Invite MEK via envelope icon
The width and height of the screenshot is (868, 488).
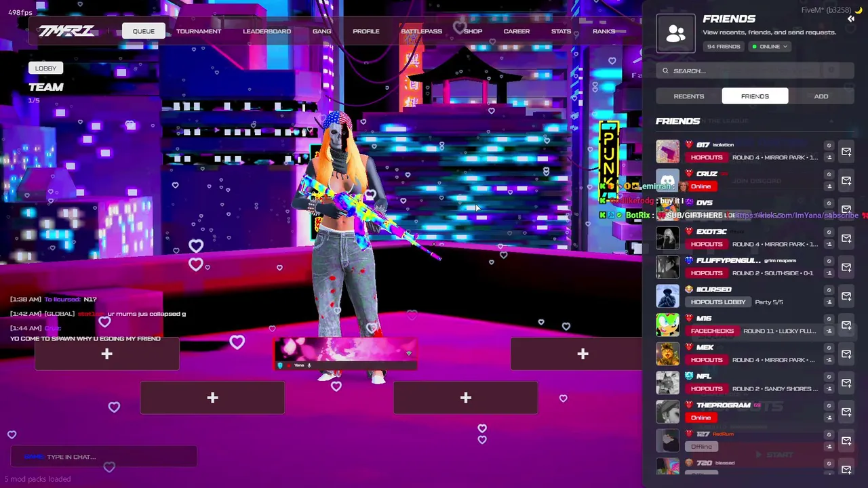[x=846, y=354]
